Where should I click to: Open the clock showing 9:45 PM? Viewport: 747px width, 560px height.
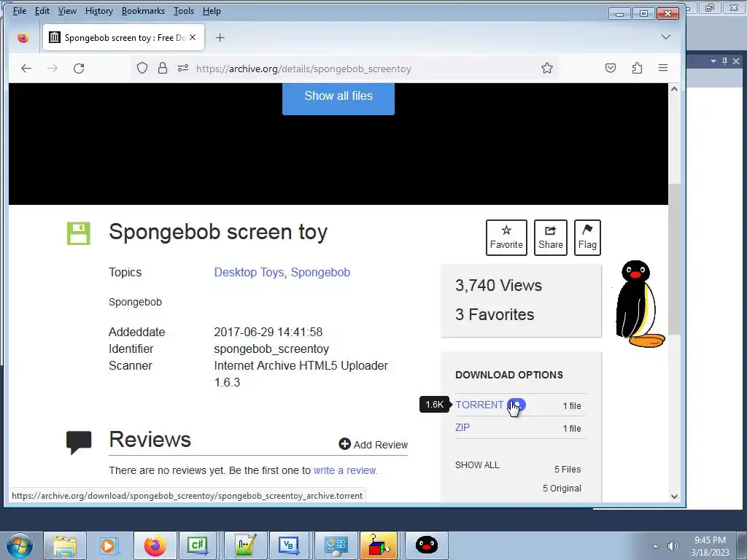coord(710,546)
